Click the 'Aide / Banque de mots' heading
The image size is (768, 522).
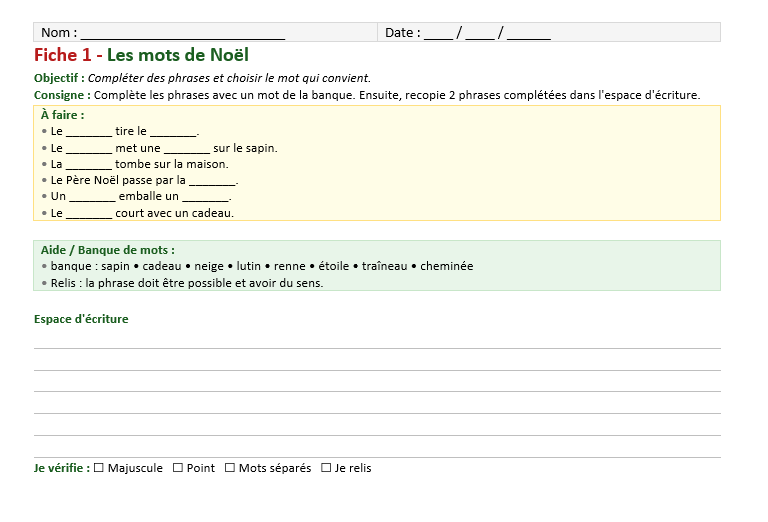pyautogui.click(x=107, y=250)
